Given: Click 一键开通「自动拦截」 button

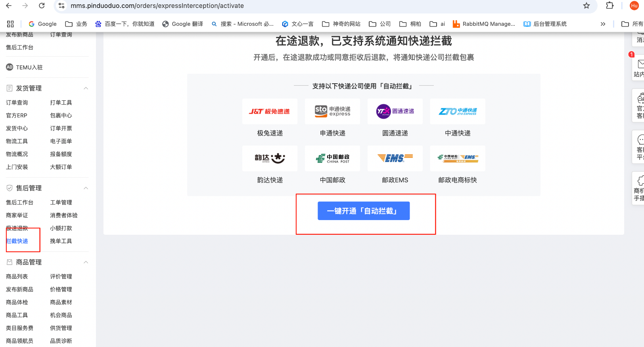Looking at the screenshot, I should [364, 211].
